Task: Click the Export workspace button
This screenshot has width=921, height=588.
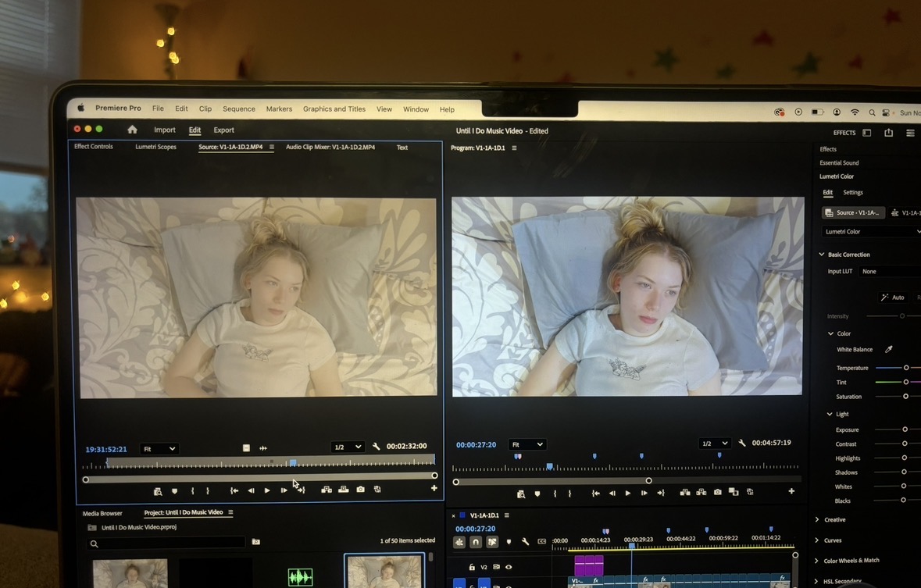Action: coord(223,130)
